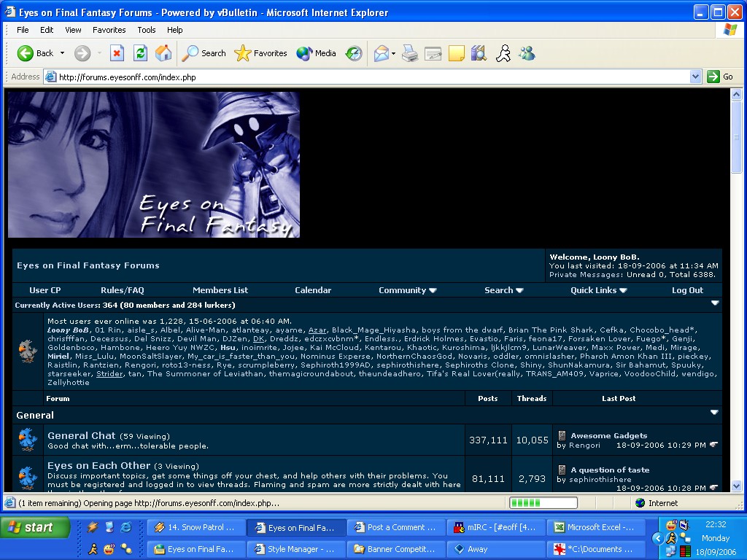Open the Members List link
This screenshot has width=747, height=560.
(220, 290)
